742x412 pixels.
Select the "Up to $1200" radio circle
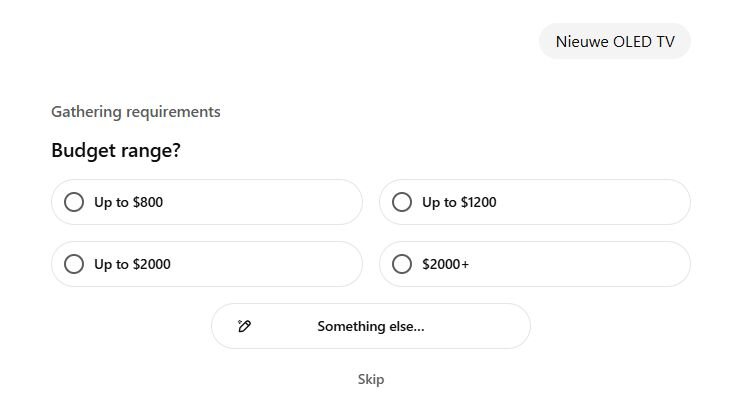(x=402, y=202)
